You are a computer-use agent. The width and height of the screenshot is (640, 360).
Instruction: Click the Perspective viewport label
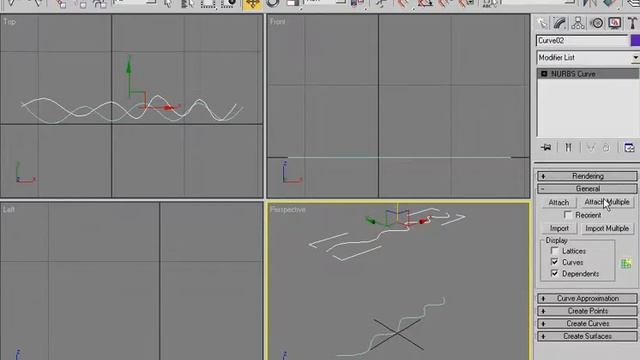tap(288, 209)
